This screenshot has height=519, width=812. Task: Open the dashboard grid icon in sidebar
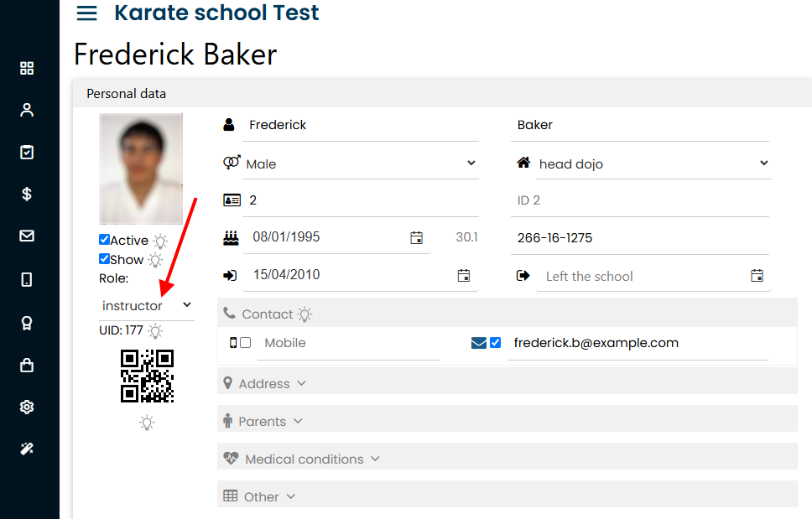[27, 68]
